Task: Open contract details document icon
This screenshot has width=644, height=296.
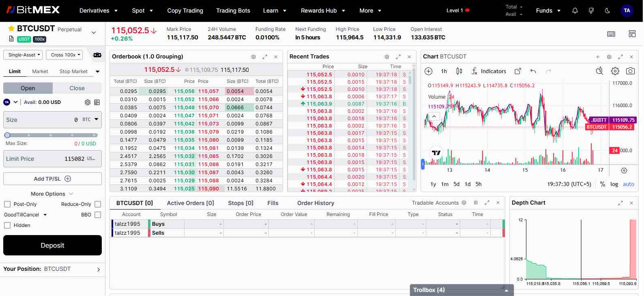Action: pos(11,39)
